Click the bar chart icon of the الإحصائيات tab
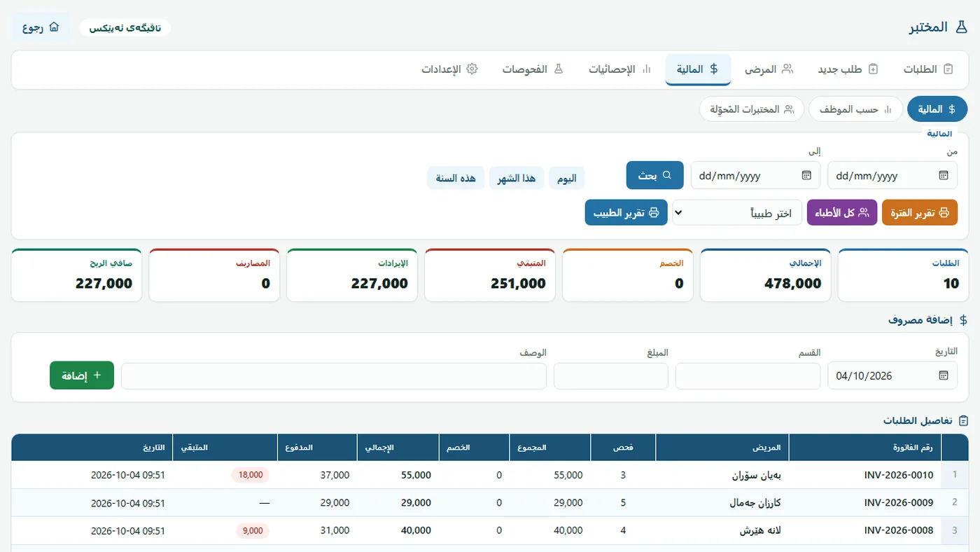This screenshot has height=552, width=980. [646, 69]
